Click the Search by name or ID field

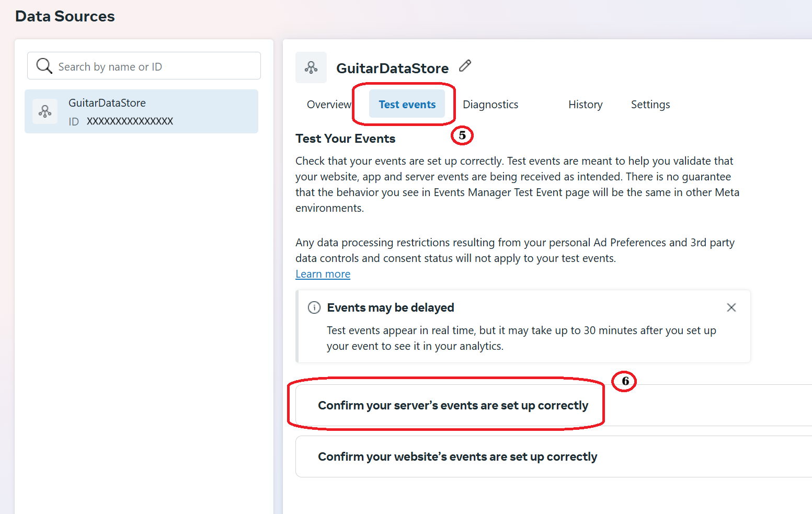[144, 66]
